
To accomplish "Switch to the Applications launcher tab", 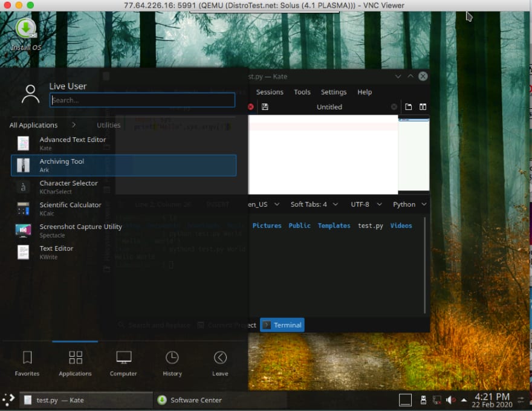I will click(x=76, y=363).
